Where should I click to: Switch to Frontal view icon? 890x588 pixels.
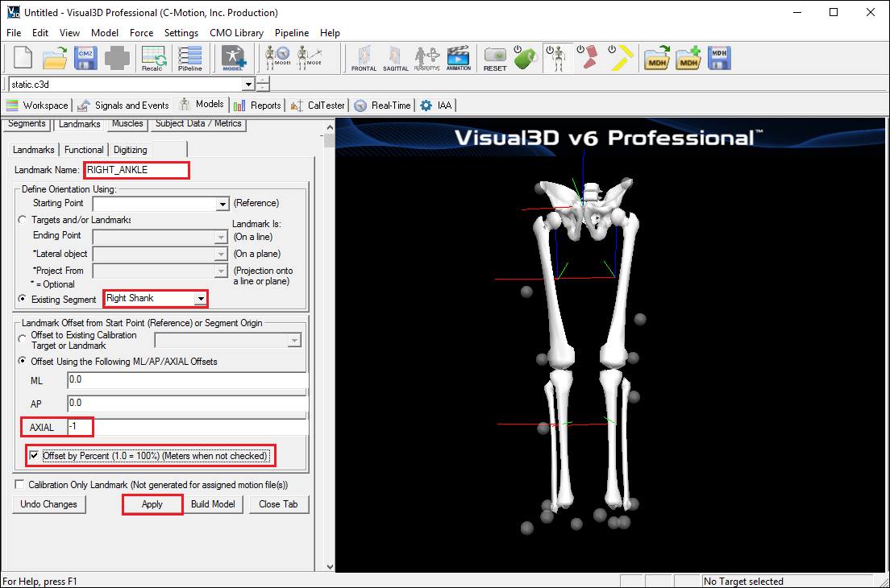click(364, 59)
